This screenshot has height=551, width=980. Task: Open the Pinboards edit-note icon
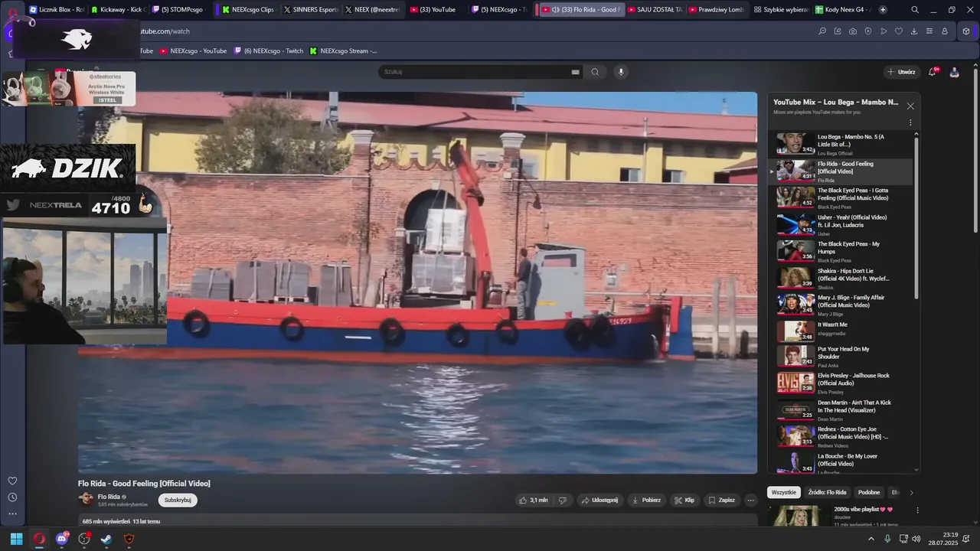coord(838,31)
